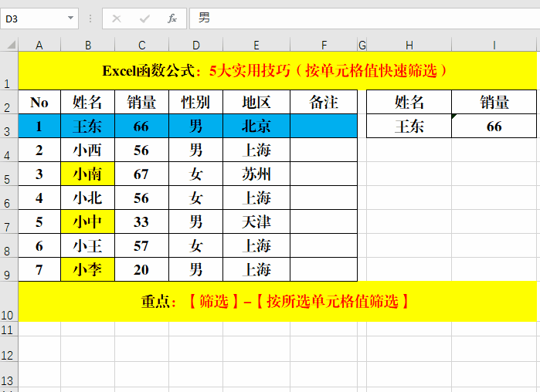The width and height of the screenshot is (540, 392).
Task: Click the formula bar confirm checkmark icon
Action: (x=144, y=19)
